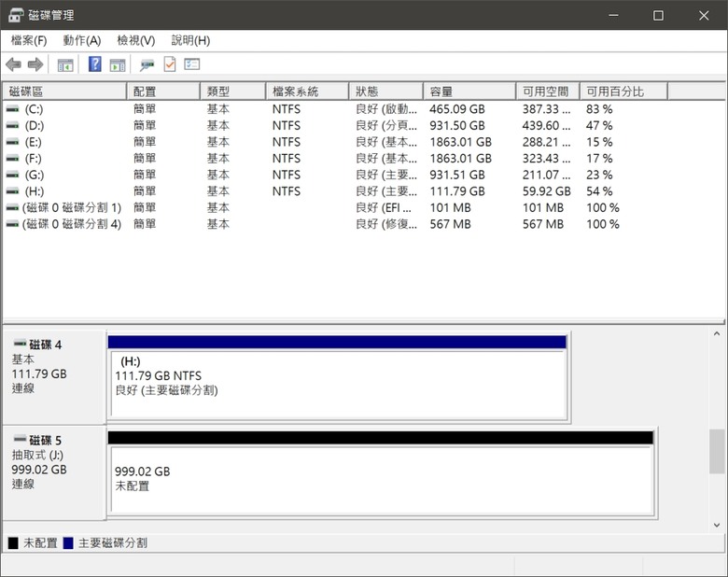Sort by the 容量 column header
Screen dimensions: 728x577
click(467, 91)
